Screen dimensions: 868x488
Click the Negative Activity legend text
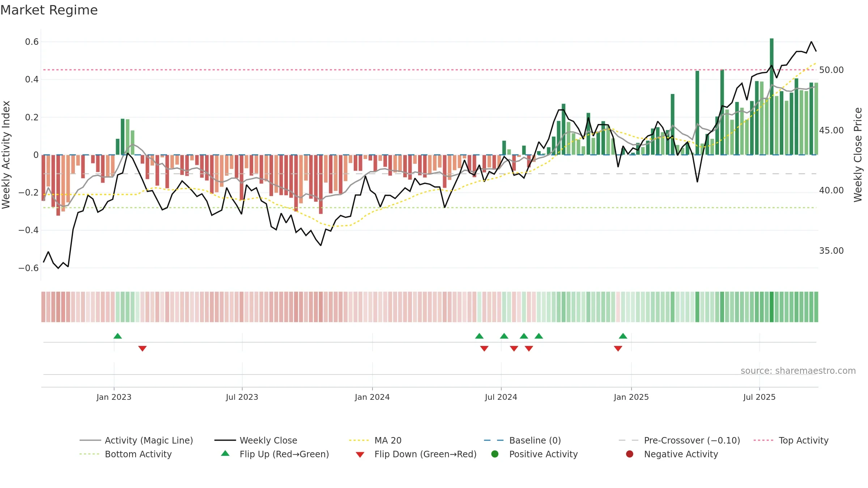(x=681, y=454)
